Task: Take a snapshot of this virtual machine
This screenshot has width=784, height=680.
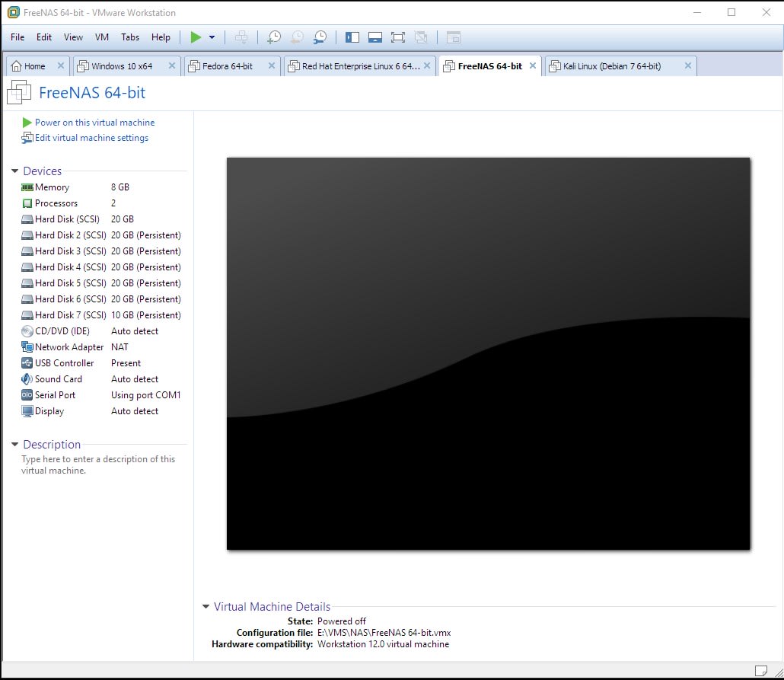Action: click(274, 37)
